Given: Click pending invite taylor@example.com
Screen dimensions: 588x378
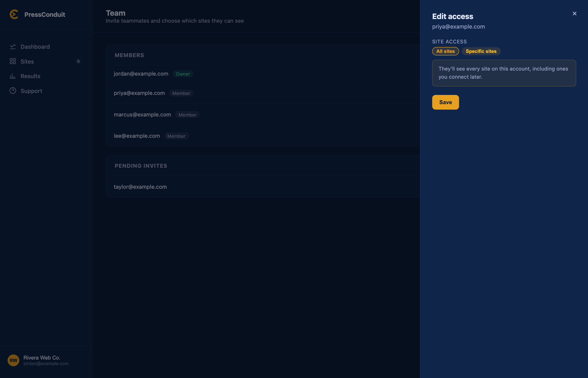Looking at the screenshot, I should pos(263,187).
